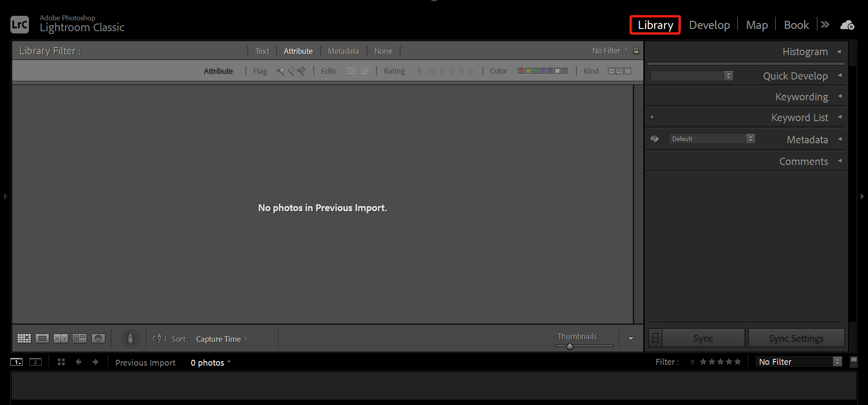This screenshot has width=868, height=405.
Task: Filter by blue color label
Action: 543,71
